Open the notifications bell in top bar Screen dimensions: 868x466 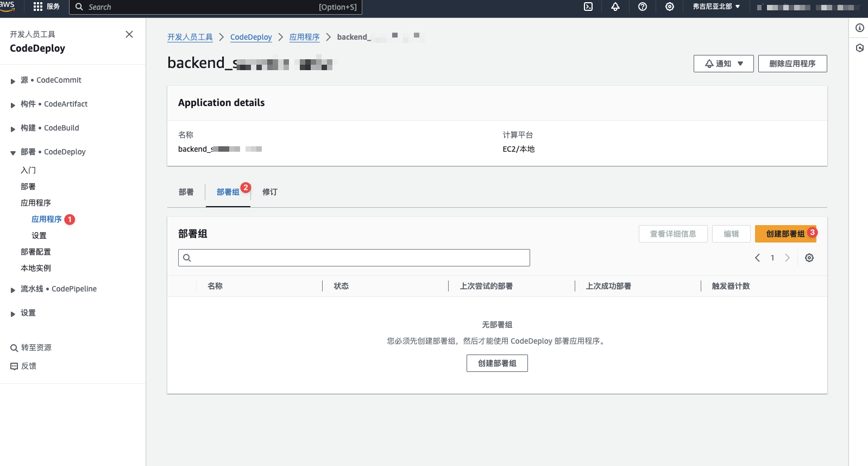coord(615,7)
